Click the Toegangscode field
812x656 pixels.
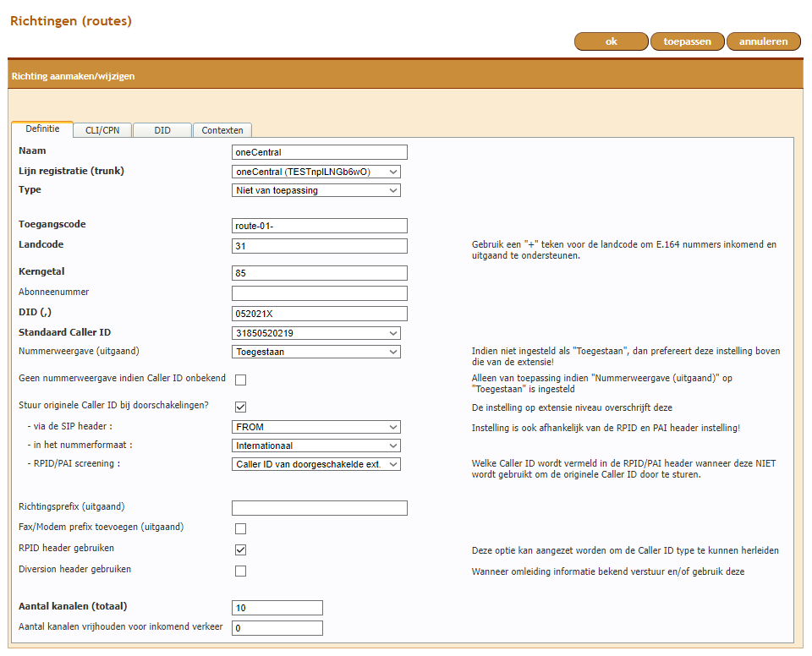pyautogui.click(x=320, y=226)
